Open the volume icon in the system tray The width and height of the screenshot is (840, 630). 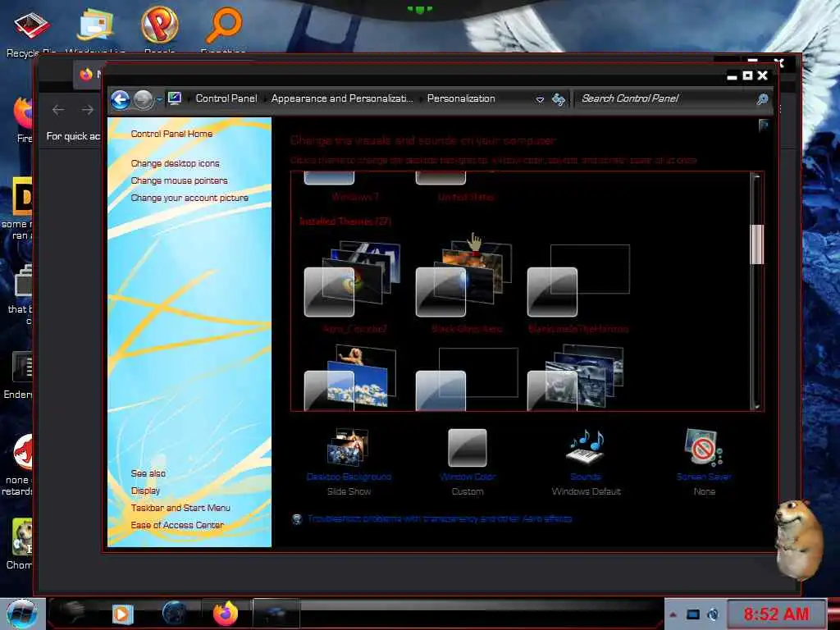[713, 614]
